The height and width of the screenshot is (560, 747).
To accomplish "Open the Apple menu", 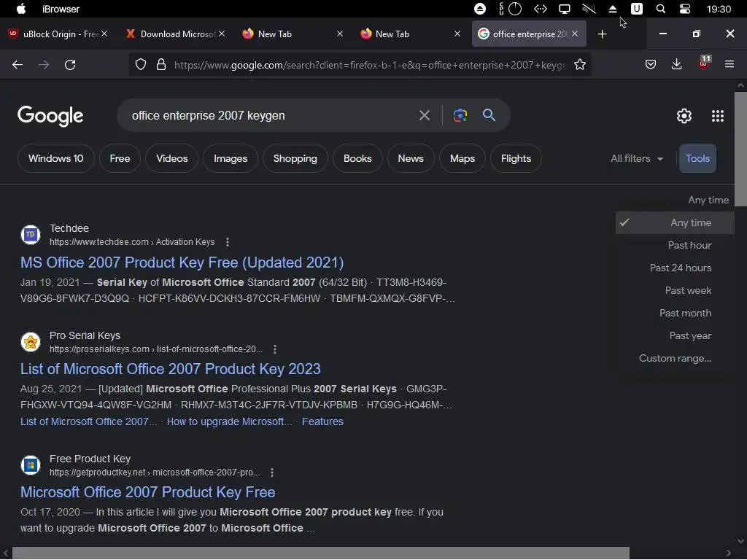I will point(21,9).
